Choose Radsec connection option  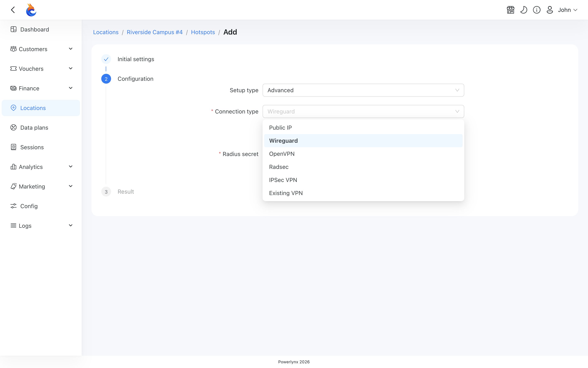click(x=363, y=167)
